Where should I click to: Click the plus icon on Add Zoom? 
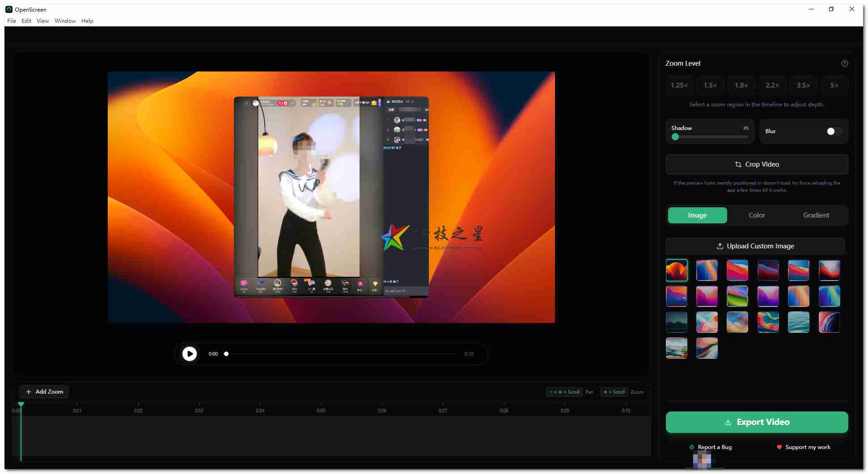pos(29,391)
